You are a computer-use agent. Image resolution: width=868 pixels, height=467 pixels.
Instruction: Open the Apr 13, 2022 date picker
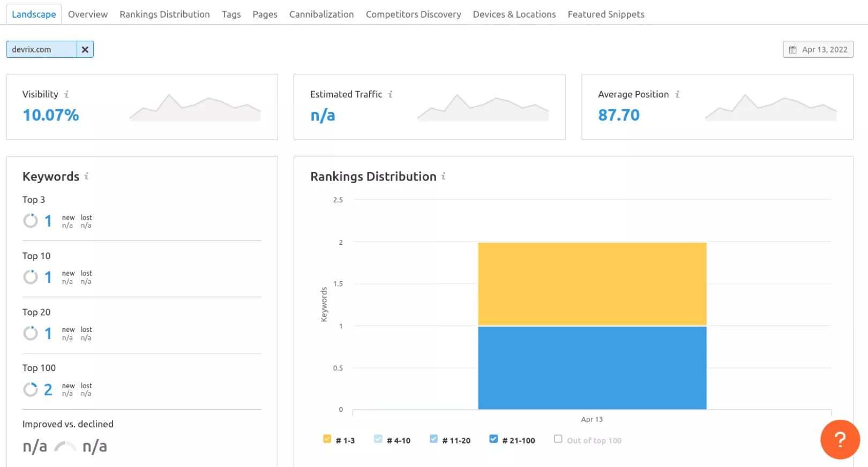click(x=818, y=49)
